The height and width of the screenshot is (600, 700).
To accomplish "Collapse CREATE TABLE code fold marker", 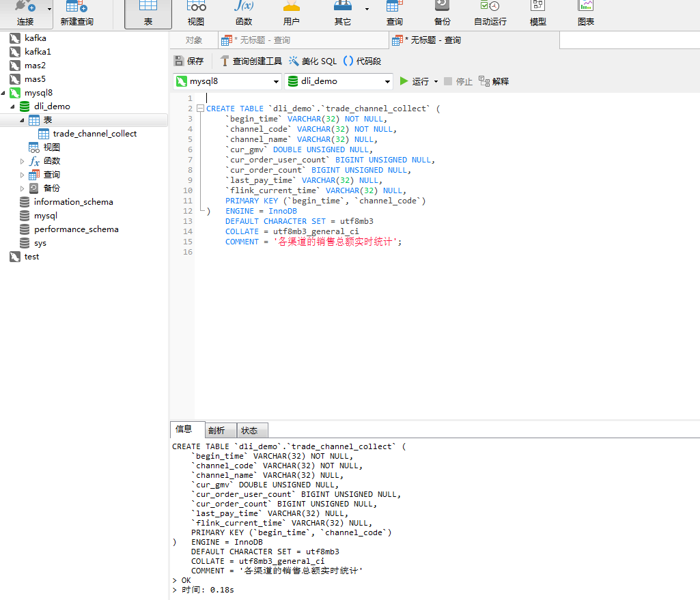I will pyautogui.click(x=201, y=109).
